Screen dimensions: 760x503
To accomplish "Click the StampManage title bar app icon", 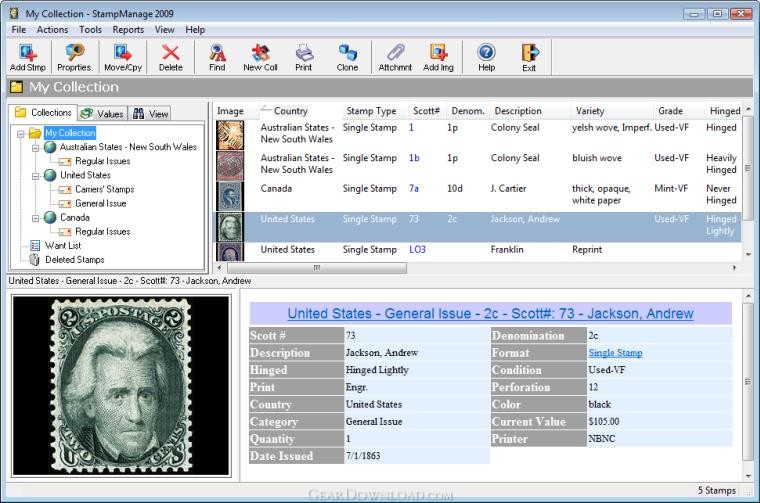I will 15,13.
